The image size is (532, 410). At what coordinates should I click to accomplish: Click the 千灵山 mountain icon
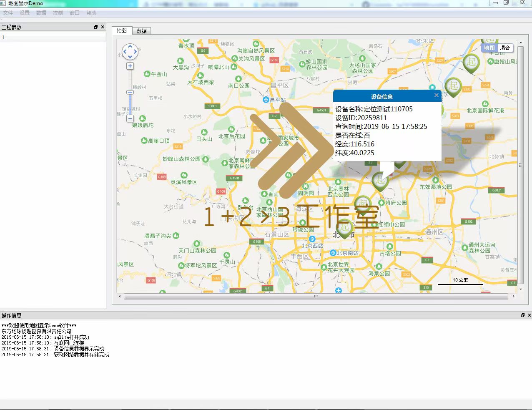click(x=227, y=255)
